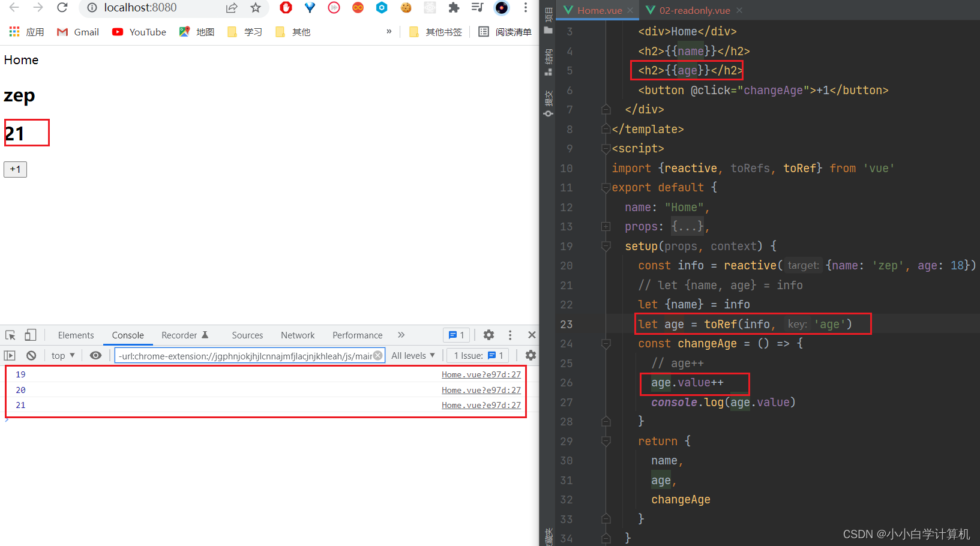Collapse the changeAge function fold on line 24
The image size is (980, 546).
click(606, 344)
